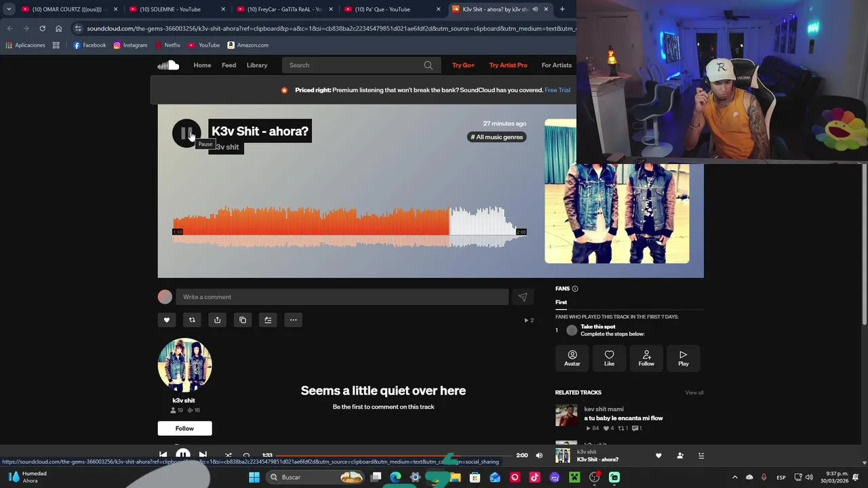This screenshot has width=868, height=488.
Task: Open the kev shit mami track thumbnail
Action: 566,416
